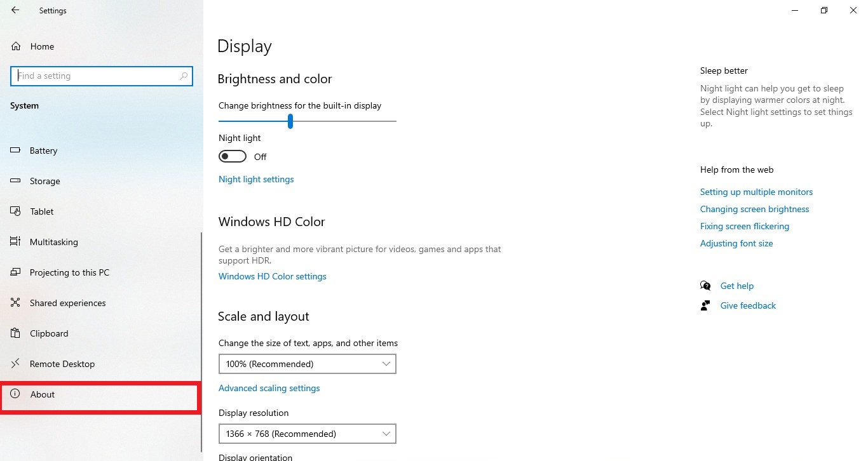Open the About settings page
868x461 pixels.
pos(43,394)
